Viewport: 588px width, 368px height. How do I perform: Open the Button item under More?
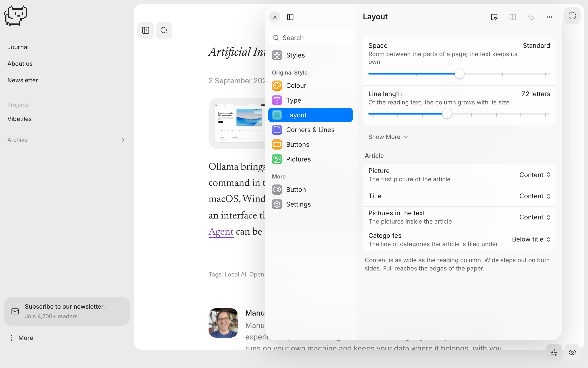pyautogui.click(x=310, y=190)
